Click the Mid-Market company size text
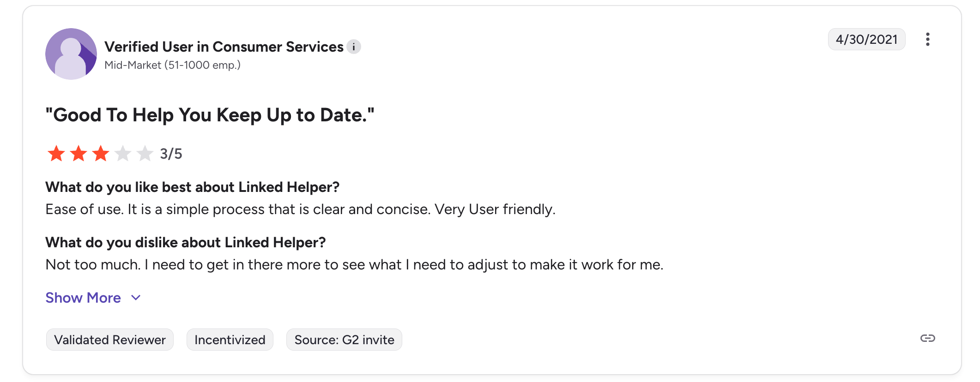The width and height of the screenshot is (980, 382). pyautogui.click(x=172, y=65)
